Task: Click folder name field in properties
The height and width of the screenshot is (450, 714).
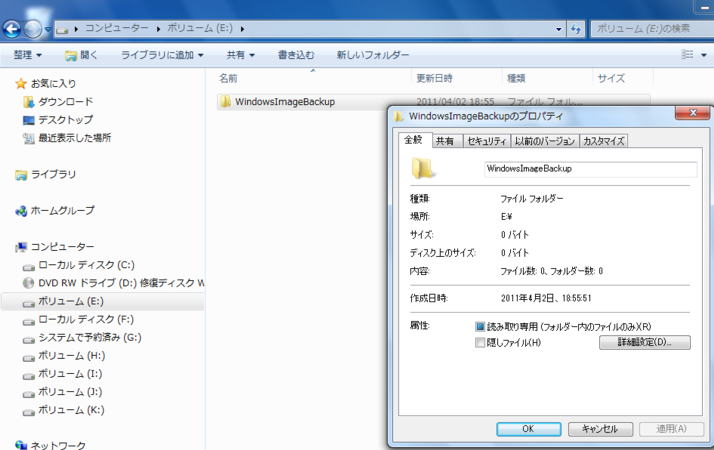Action: pos(591,169)
